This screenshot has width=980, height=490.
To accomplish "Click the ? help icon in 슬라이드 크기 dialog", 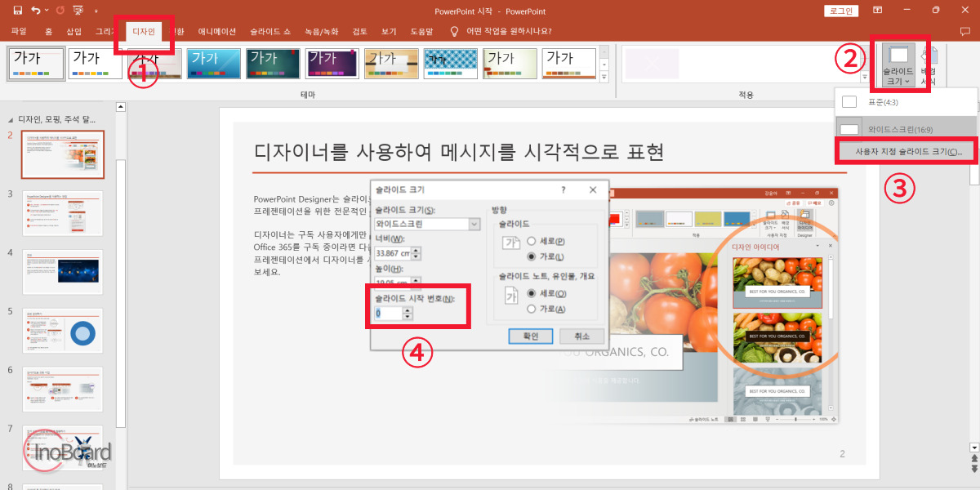I will click(563, 189).
